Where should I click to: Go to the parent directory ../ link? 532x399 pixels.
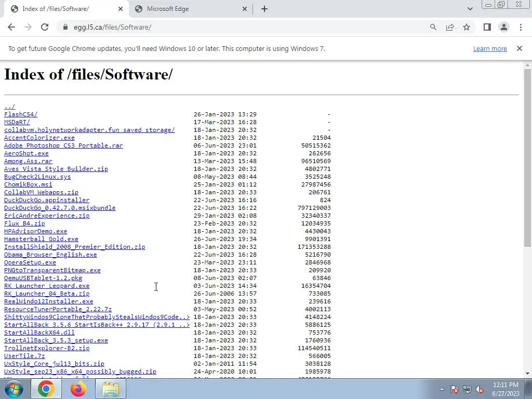coord(9,107)
